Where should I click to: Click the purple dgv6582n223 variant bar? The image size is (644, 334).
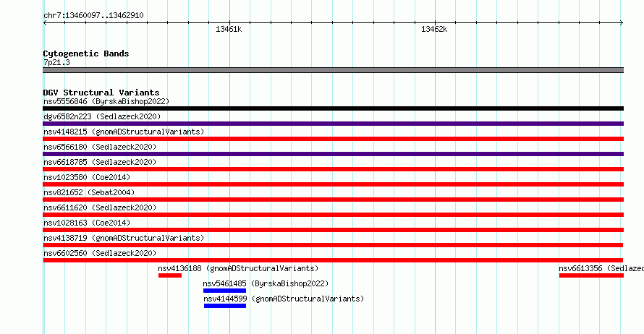click(333, 124)
